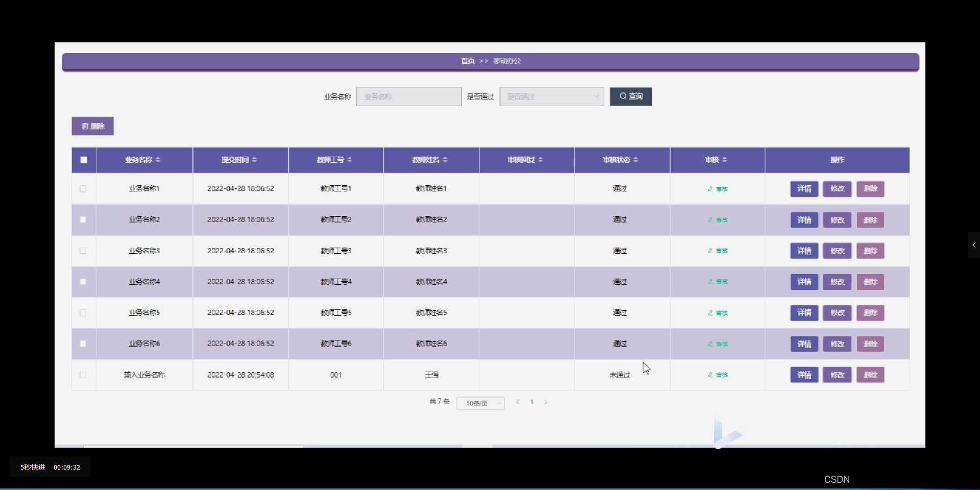Toggle the select-all checkbox in table header
This screenshot has height=490, width=980.
pyautogui.click(x=83, y=160)
